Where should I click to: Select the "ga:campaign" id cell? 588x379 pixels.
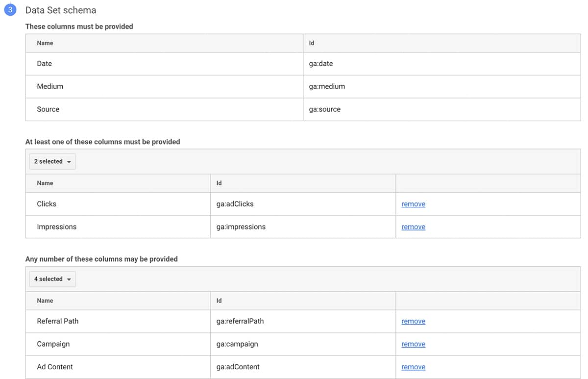[x=303, y=344]
